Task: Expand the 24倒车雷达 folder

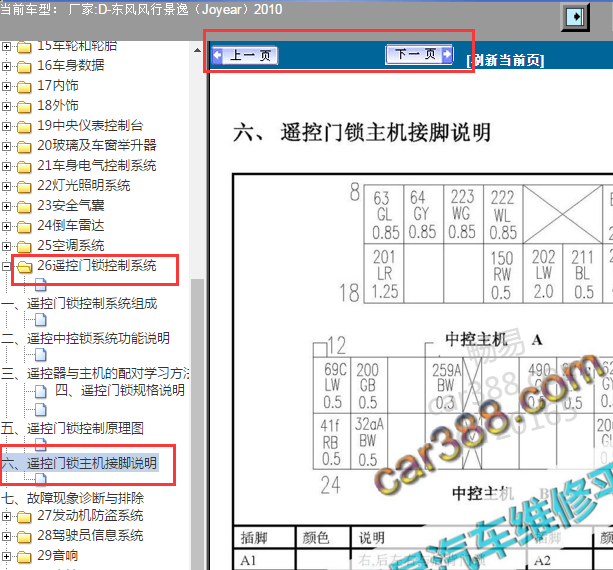Action: pos(6,226)
